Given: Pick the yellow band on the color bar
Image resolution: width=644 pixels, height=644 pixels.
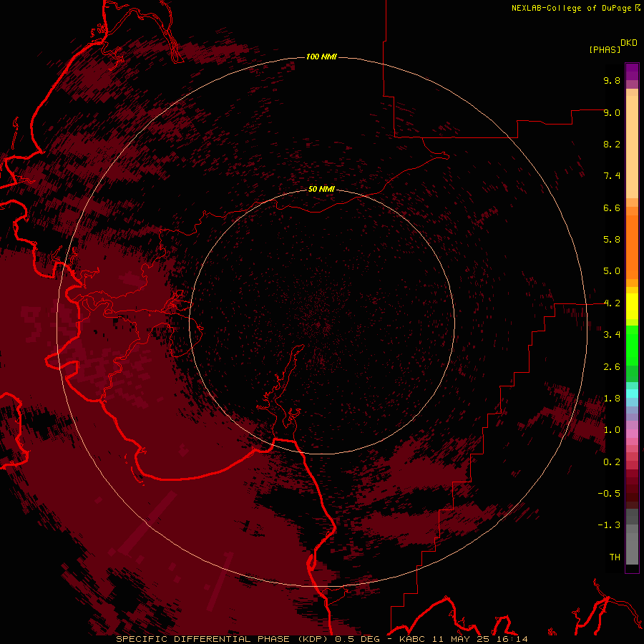Looking at the screenshot, I should (x=632, y=306).
